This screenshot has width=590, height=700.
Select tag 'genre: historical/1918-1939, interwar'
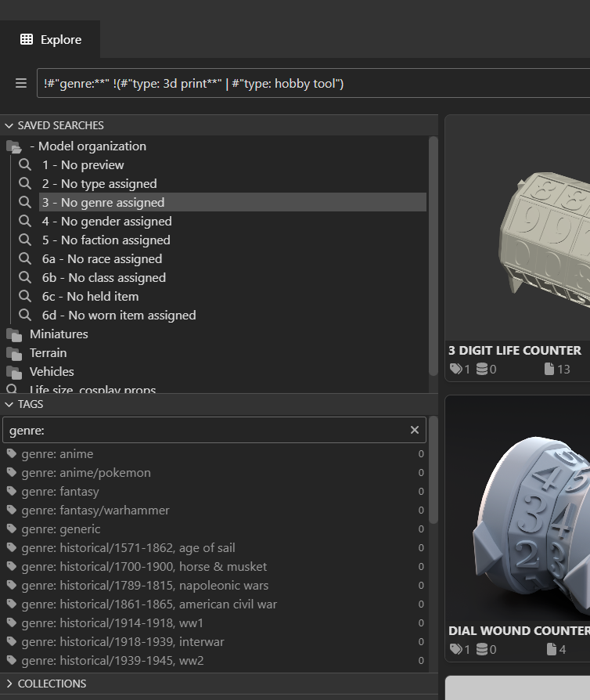coord(123,641)
